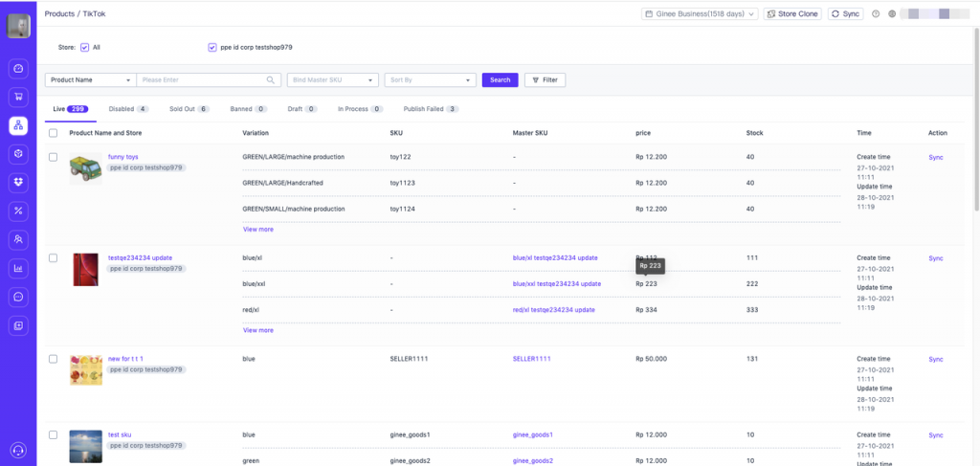Click the purple Search button

[x=500, y=80]
